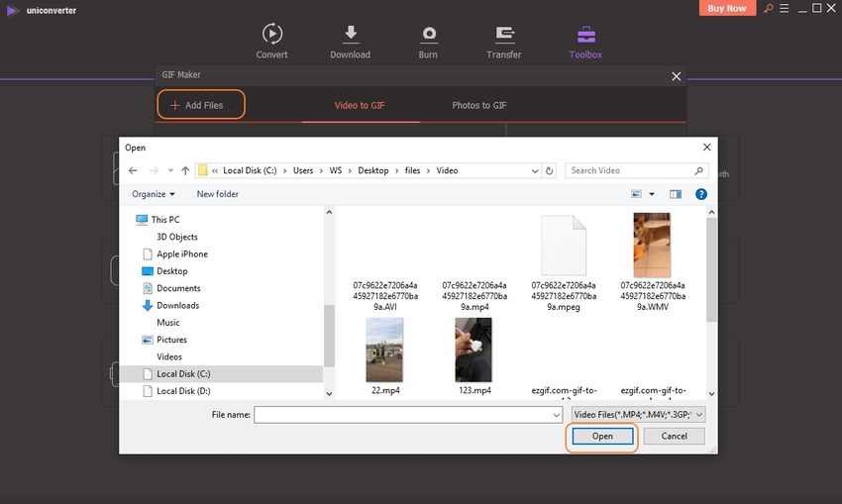Click the help question mark icon
This screenshot has height=504, width=842.
point(701,194)
